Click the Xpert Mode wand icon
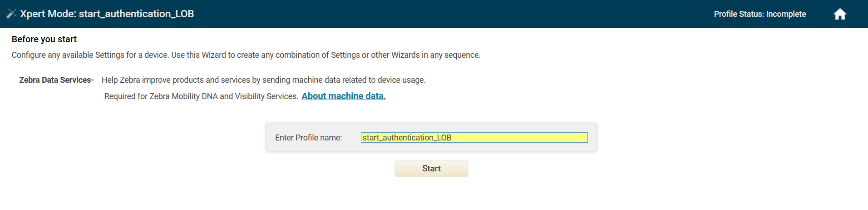 pyautogui.click(x=11, y=14)
